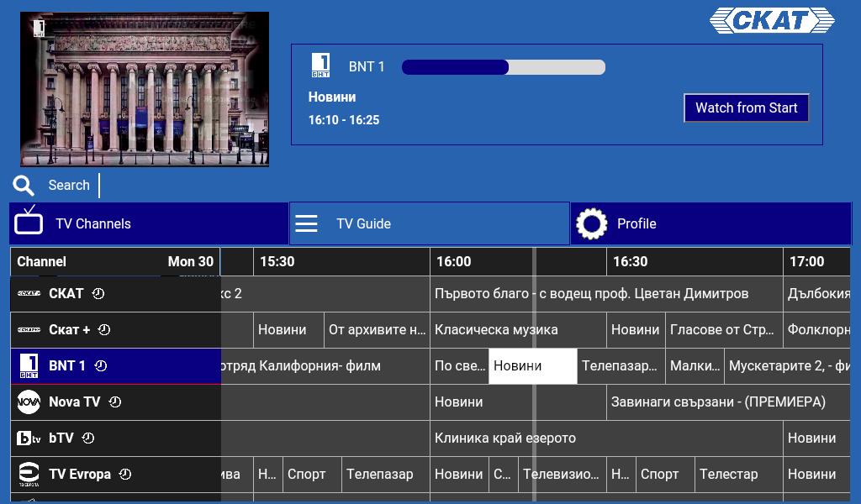The image size is (861, 504).
Task: Click the gear icon next to Profile
Action: click(591, 223)
